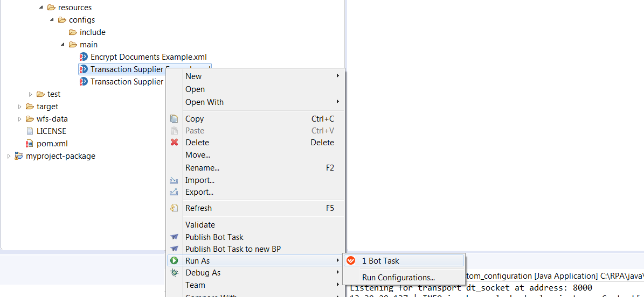
Task: Click the configs folder icon
Action: click(62, 20)
